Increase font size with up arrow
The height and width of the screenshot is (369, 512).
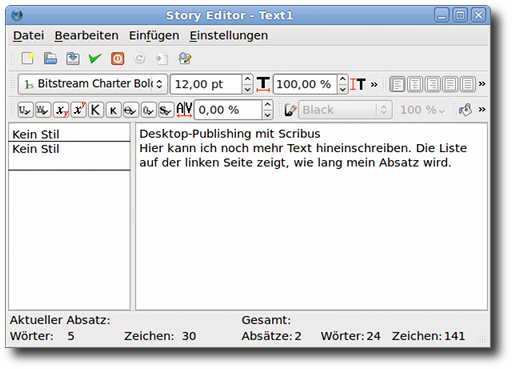[x=247, y=79]
